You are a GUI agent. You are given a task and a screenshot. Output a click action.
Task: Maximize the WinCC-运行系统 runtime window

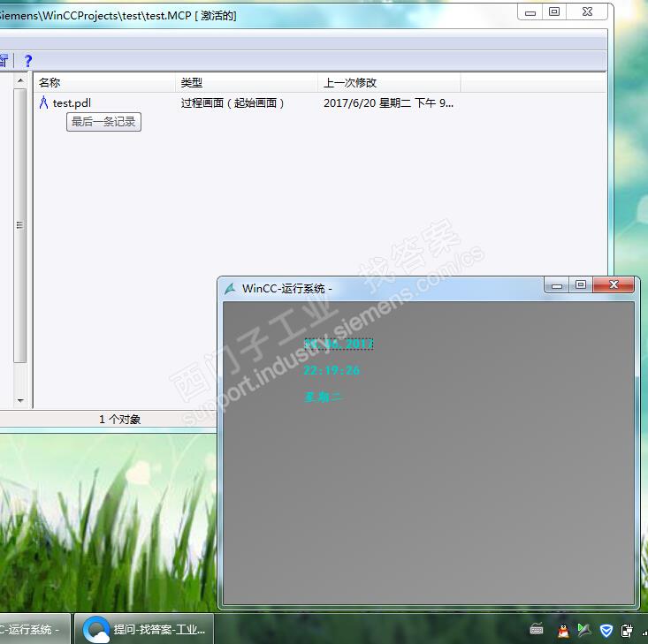pos(581,285)
